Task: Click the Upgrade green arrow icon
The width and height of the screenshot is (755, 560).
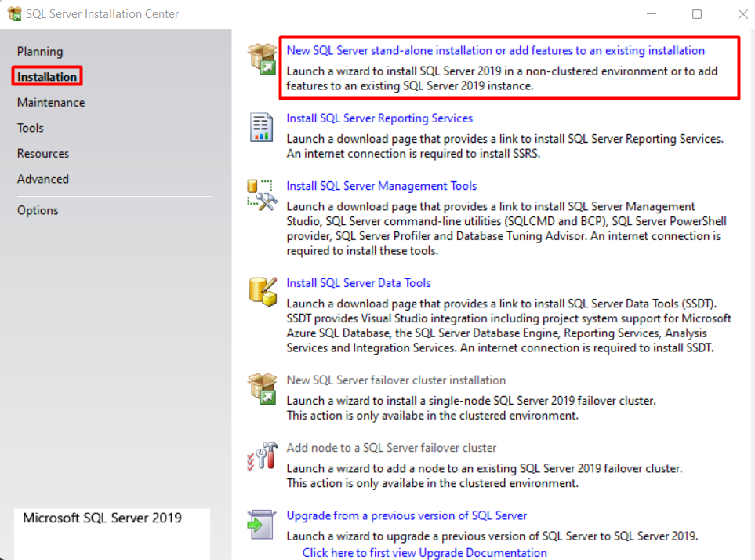Action: (261, 525)
